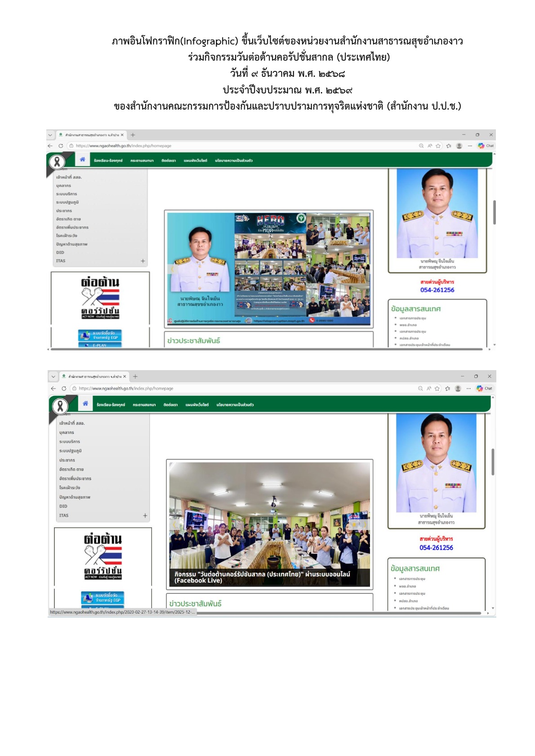535x756 pixels.
Task: Click the zoom magnifier icon in the bottom browser's address bar
Action: coord(420,389)
